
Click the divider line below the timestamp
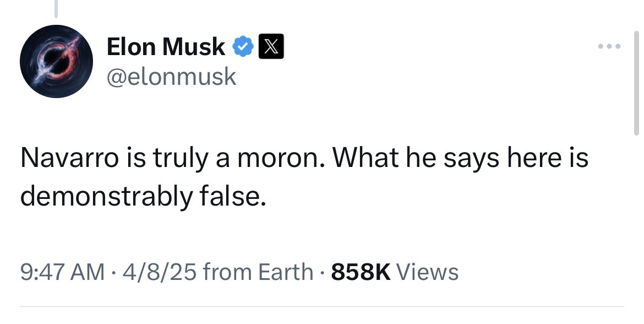click(x=322, y=306)
